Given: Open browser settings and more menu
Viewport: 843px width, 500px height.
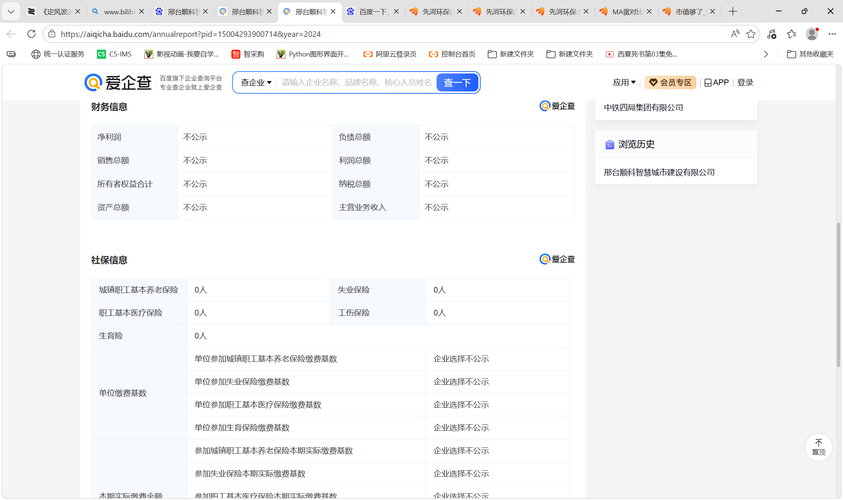Looking at the screenshot, I should coord(832,34).
